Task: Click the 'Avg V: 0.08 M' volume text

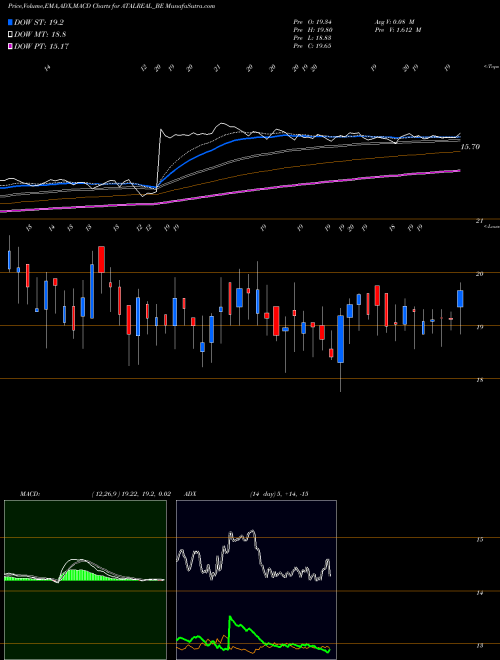Action: 394,22
